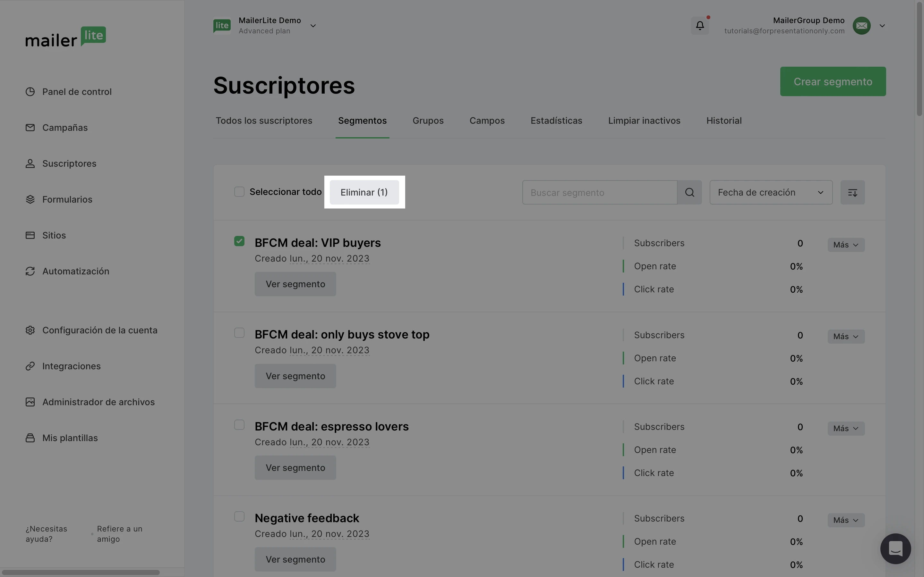Click the Buscar segmento search field

[599, 192]
